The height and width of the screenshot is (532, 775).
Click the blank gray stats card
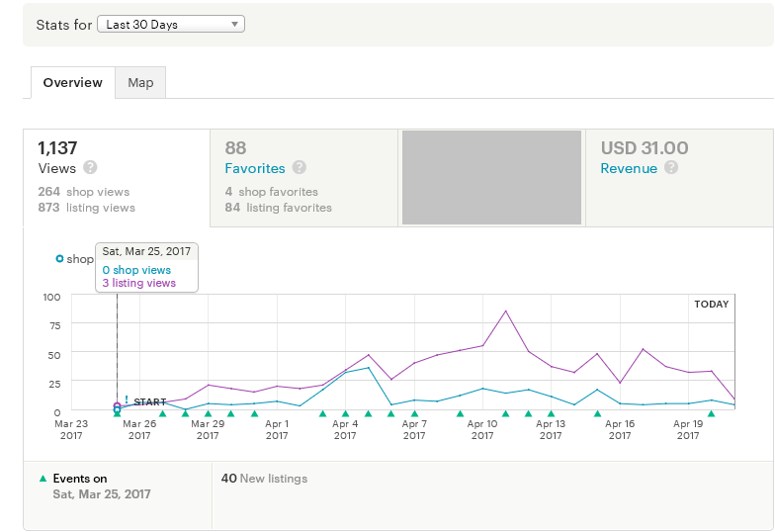click(x=491, y=178)
